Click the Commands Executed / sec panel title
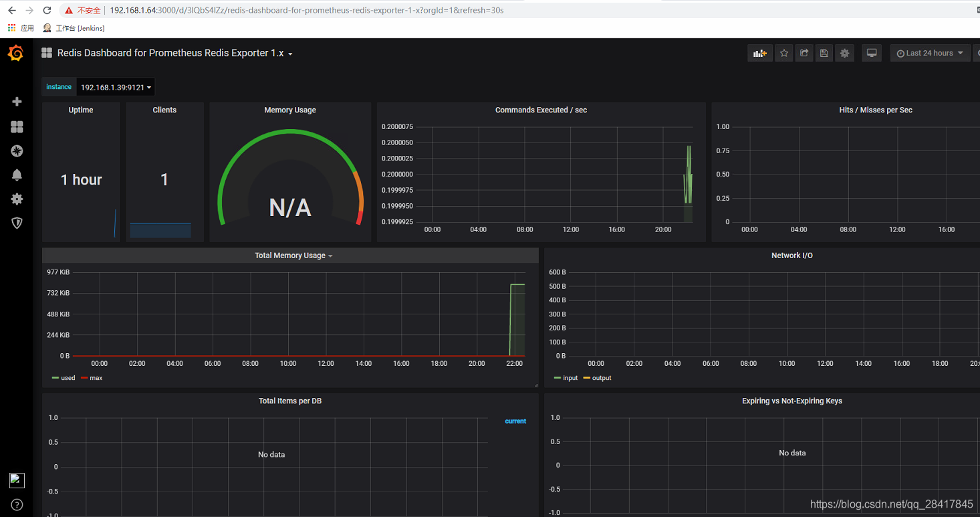Image resolution: width=980 pixels, height=517 pixels. click(x=541, y=110)
